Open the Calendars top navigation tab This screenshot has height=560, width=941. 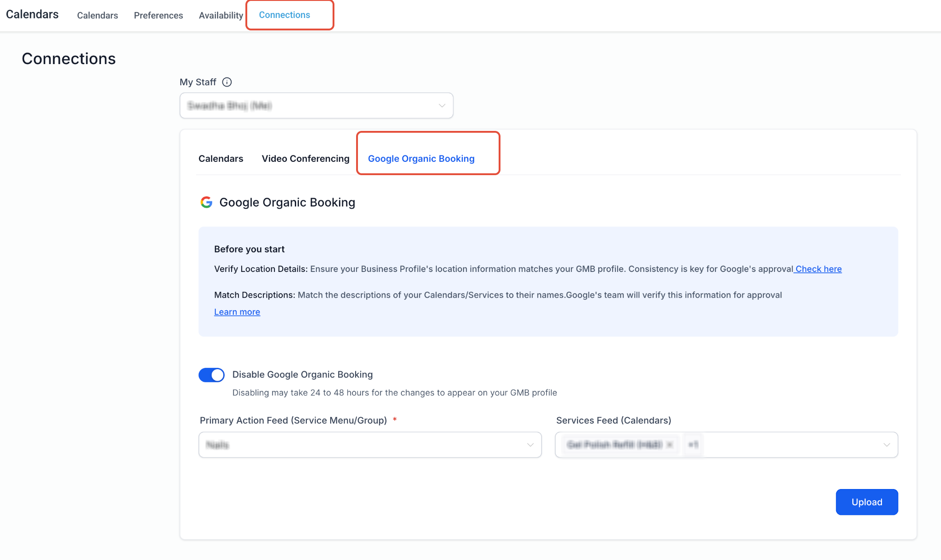click(97, 16)
